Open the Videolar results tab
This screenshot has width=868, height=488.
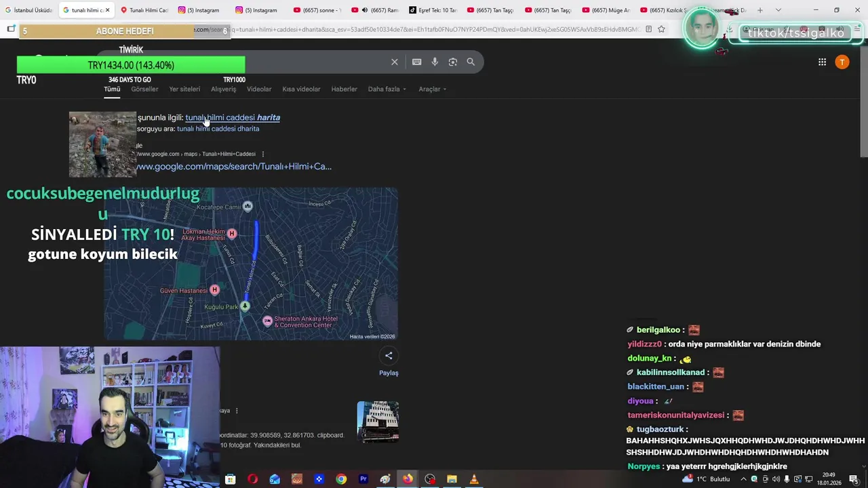(x=259, y=89)
